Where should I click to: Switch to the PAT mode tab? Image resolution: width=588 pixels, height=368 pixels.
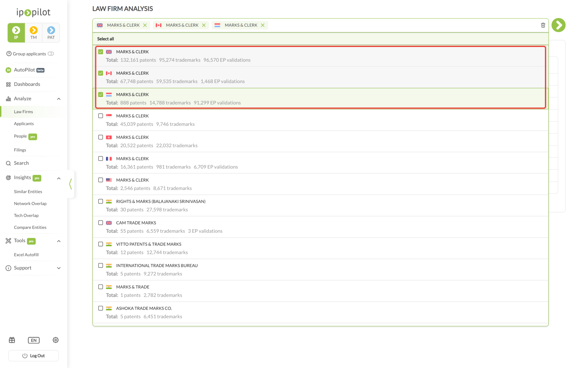point(51,33)
